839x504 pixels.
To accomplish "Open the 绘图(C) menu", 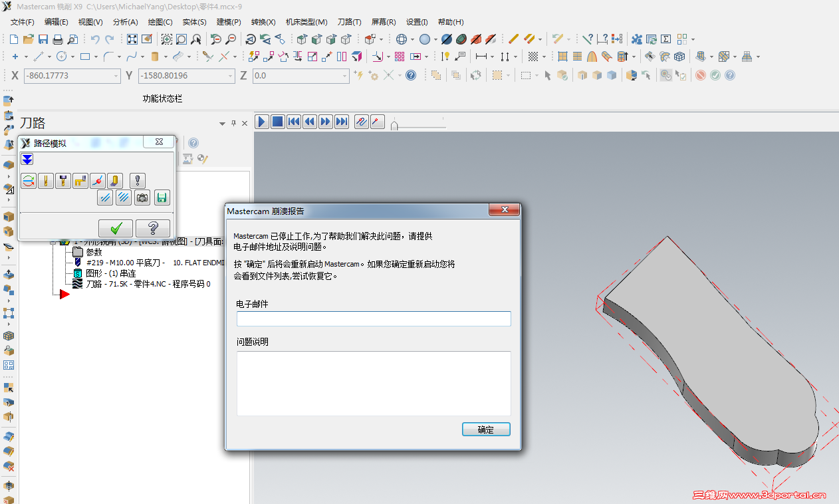I will [x=160, y=22].
